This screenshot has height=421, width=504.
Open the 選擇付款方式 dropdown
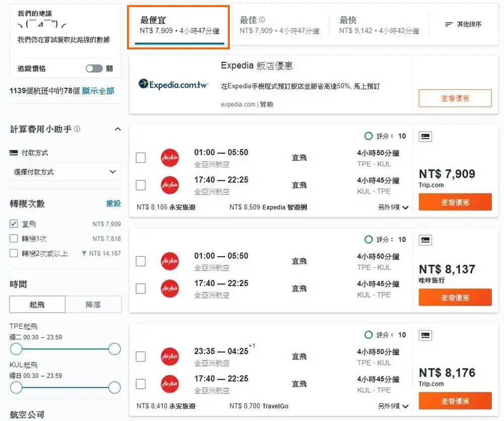65,172
